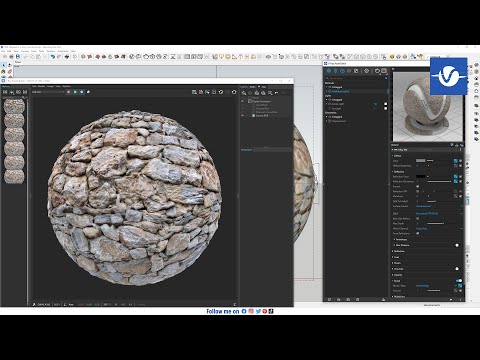Open Bump Mode/Map dropdown
480x360 pixels.
point(435,286)
